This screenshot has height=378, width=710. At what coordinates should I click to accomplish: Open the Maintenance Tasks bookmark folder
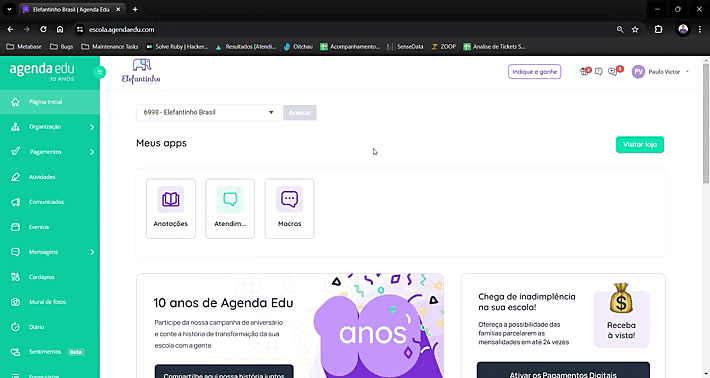pyautogui.click(x=110, y=47)
